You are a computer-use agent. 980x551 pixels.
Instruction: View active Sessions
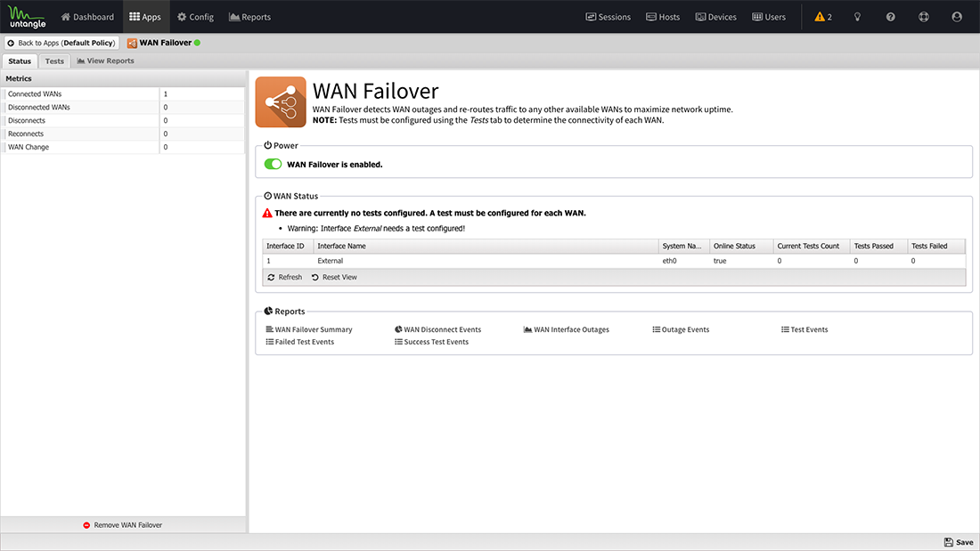click(608, 17)
